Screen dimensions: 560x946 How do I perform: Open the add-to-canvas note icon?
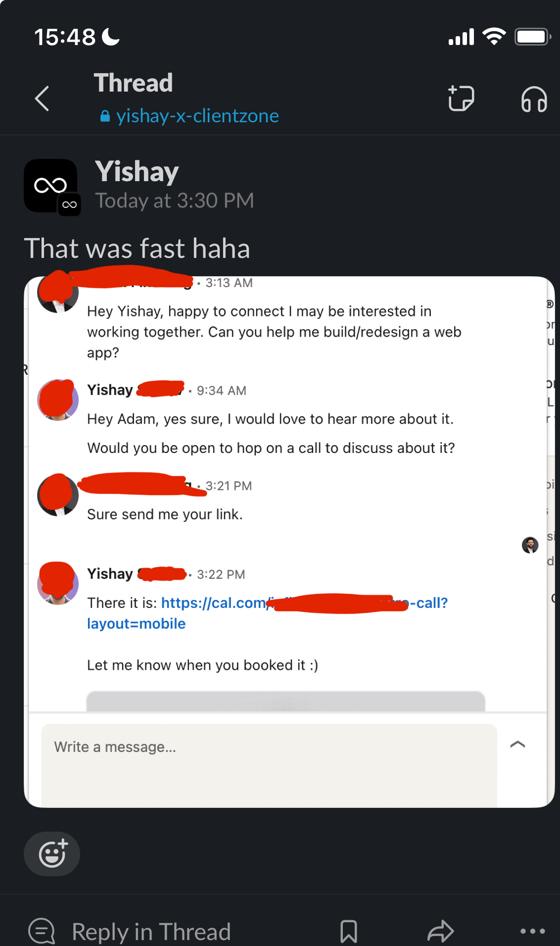pyautogui.click(x=461, y=99)
